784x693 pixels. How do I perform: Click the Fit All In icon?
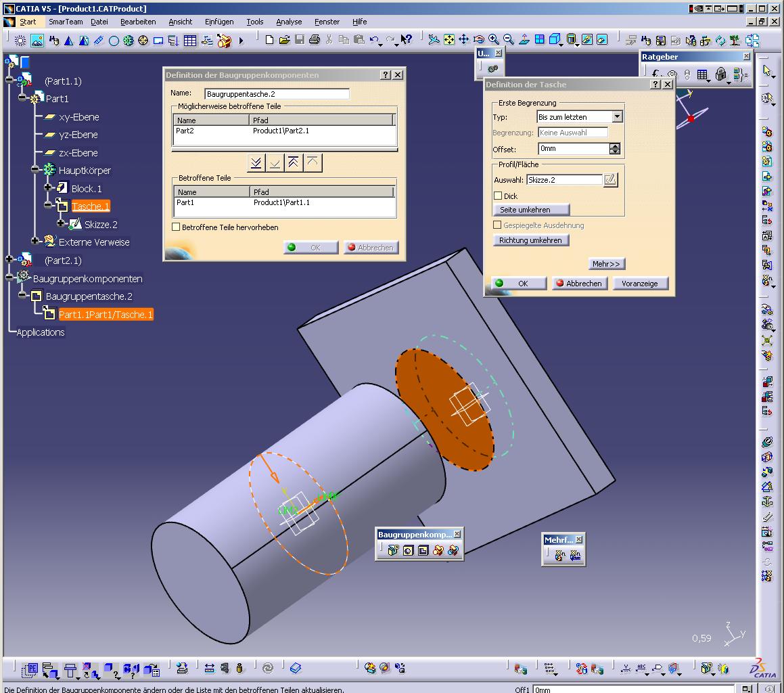(449, 40)
